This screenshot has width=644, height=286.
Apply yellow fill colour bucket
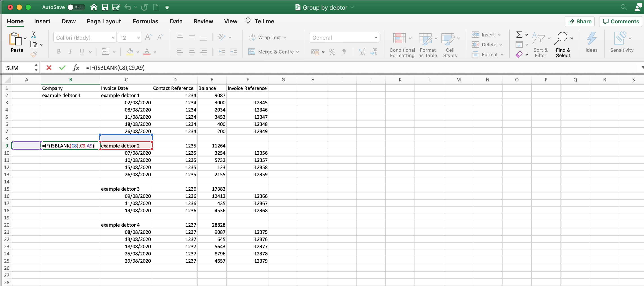point(130,51)
